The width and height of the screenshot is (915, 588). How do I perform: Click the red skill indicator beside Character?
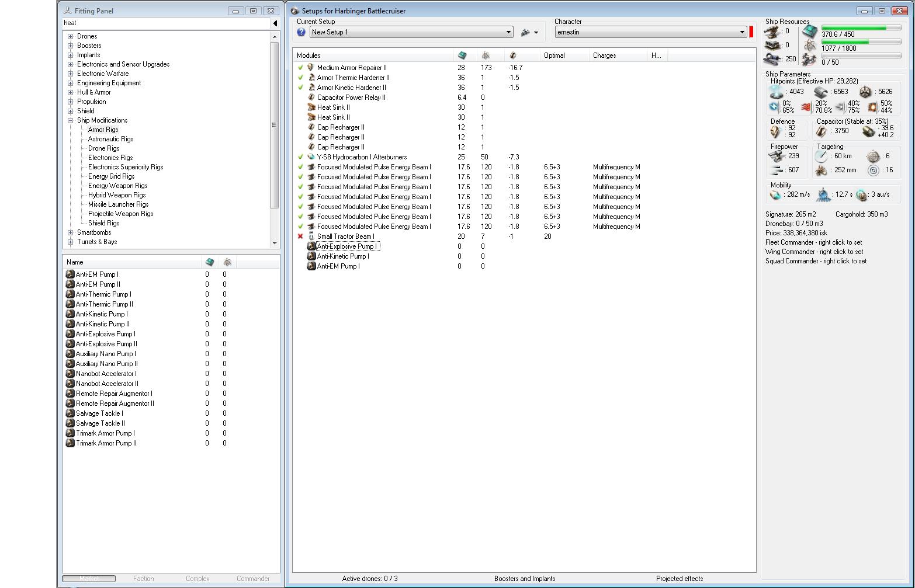tap(751, 32)
